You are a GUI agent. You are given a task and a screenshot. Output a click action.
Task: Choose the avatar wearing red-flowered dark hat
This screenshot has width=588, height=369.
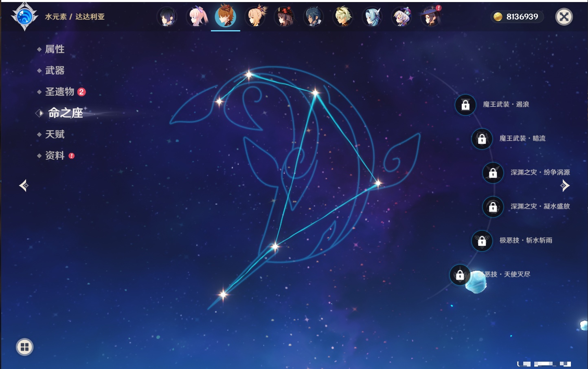[x=284, y=17]
